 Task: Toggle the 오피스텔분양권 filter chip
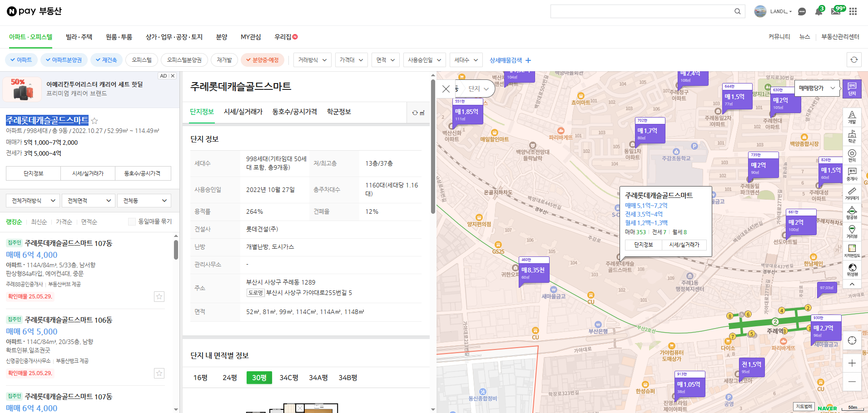coord(184,60)
